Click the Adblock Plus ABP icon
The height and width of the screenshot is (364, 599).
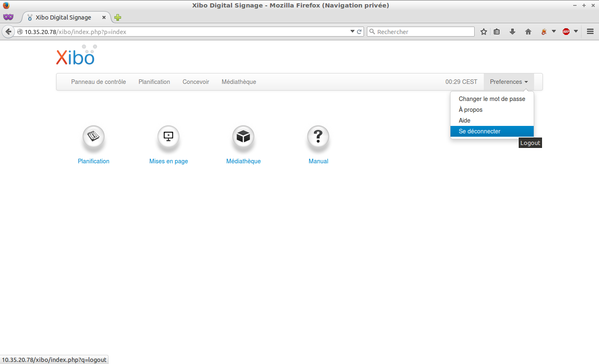(x=566, y=32)
